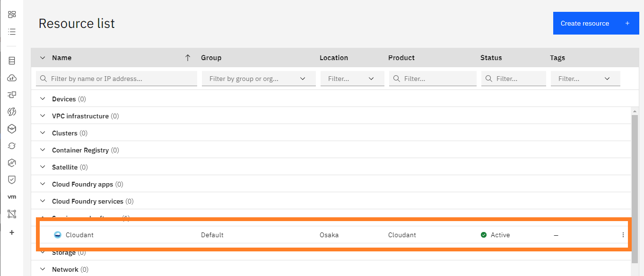Open the Cloud Foundry cloud icon

12,78
